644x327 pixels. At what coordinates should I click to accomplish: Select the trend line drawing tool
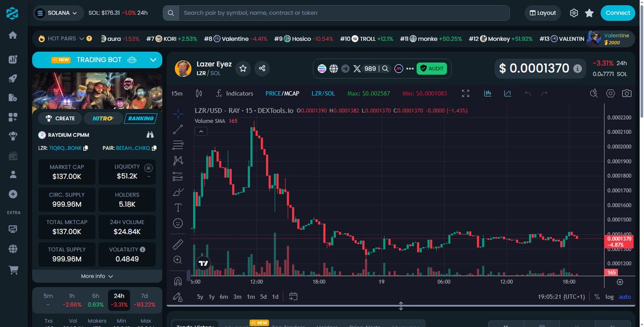[178, 129]
